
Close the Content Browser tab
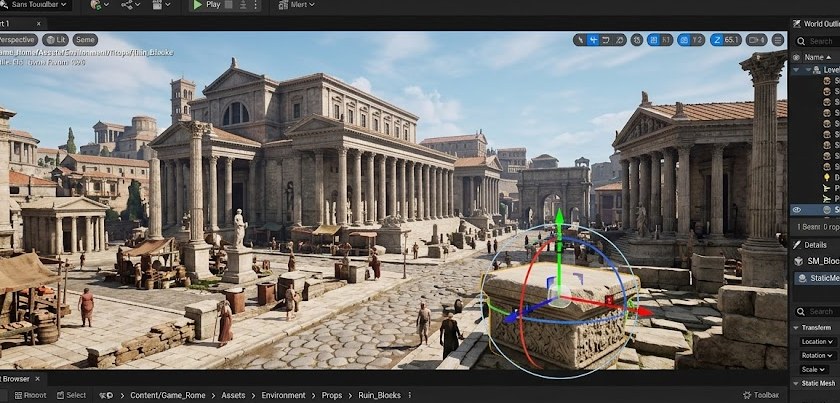tap(38, 379)
